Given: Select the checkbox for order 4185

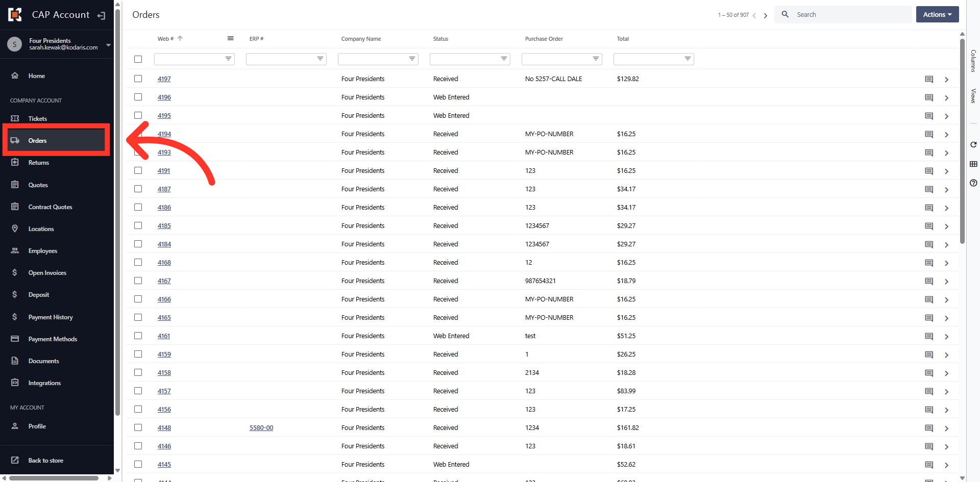Looking at the screenshot, I should click(x=138, y=225).
